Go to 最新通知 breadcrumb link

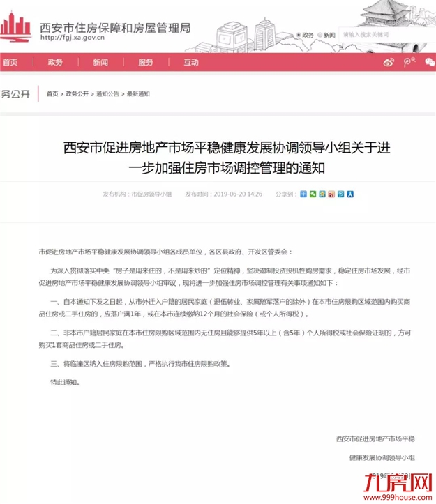pos(138,94)
